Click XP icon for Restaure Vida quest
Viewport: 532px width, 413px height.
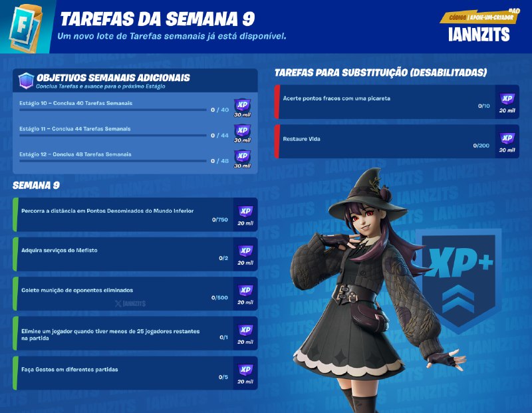pyautogui.click(x=507, y=138)
